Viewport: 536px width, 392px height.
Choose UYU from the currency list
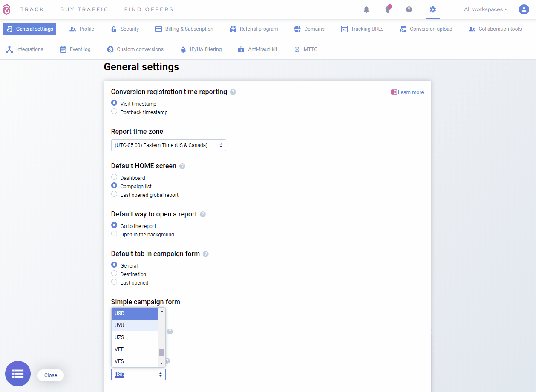(x=135, y=326)
